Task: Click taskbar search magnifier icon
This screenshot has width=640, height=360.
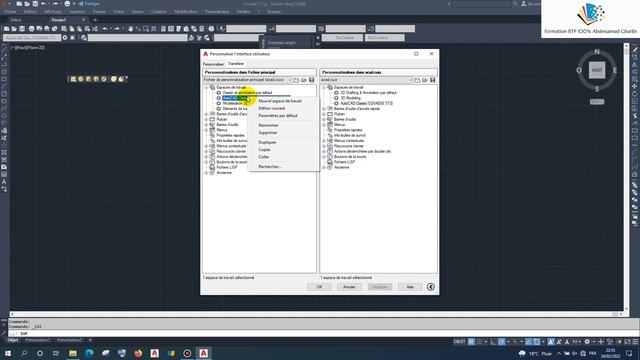Action: click(x=24, y=353)
